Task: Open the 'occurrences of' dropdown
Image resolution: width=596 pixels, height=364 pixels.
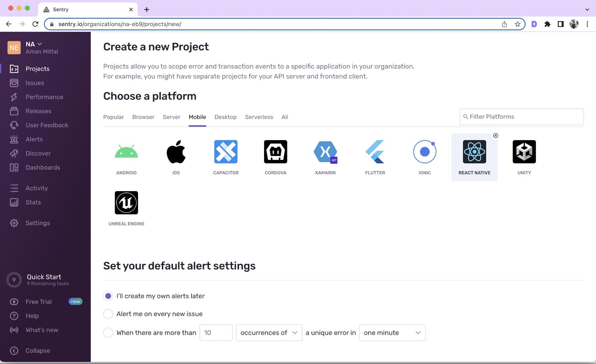Action: pos(268,332)
